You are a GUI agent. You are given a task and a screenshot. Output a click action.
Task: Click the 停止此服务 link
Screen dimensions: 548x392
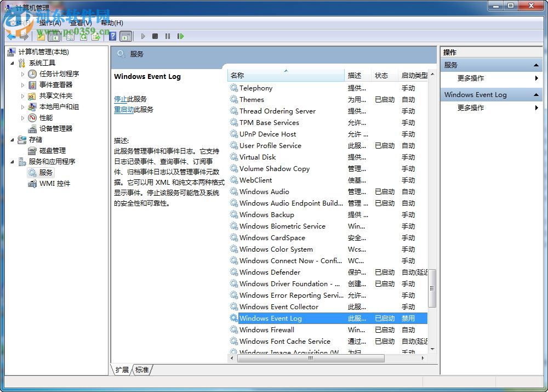tap(122, 99)
